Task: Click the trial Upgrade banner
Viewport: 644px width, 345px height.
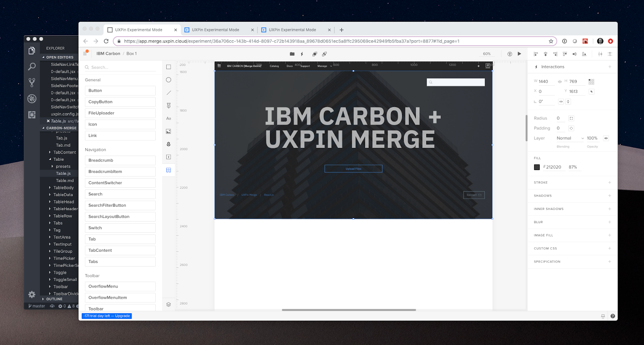Action: [107, 316]
